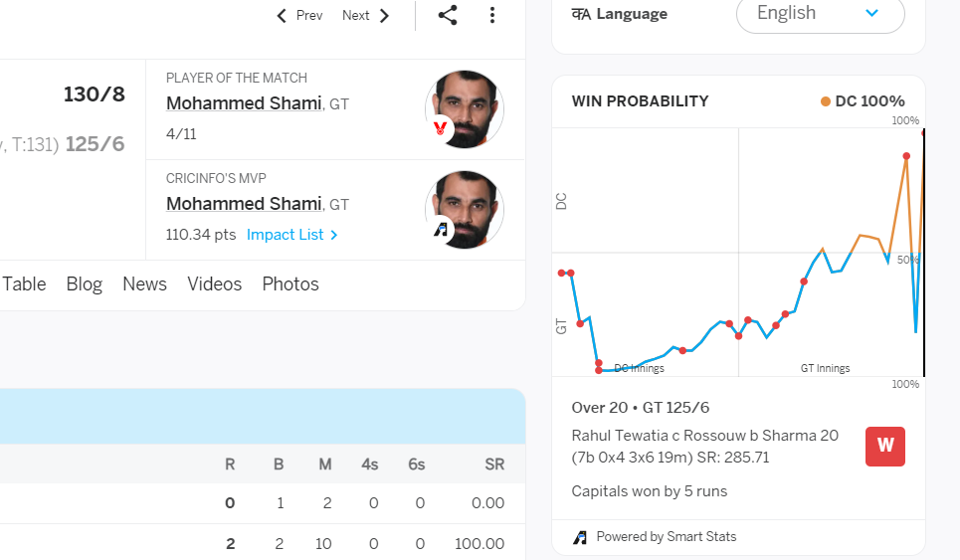Go to the News tab
The height and width of the screenshot is (560, 960).
point(144,283)
